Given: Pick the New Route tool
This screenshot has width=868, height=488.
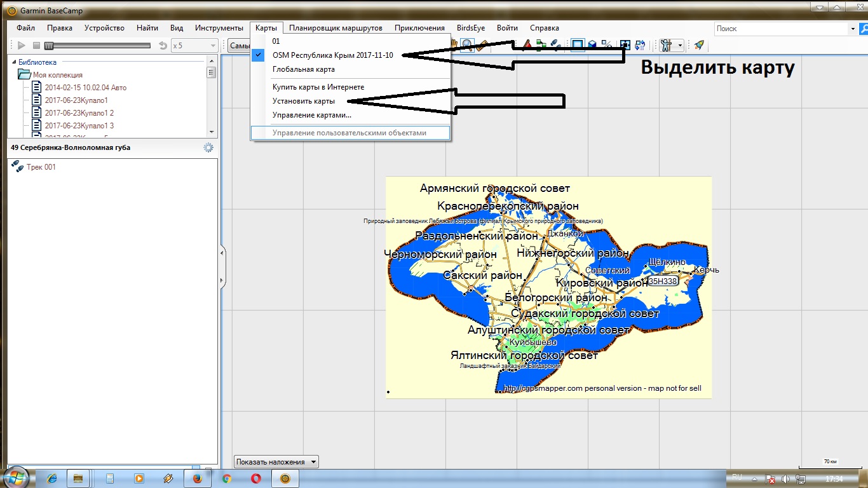Looking at the screenshot, I should point(541,44).
